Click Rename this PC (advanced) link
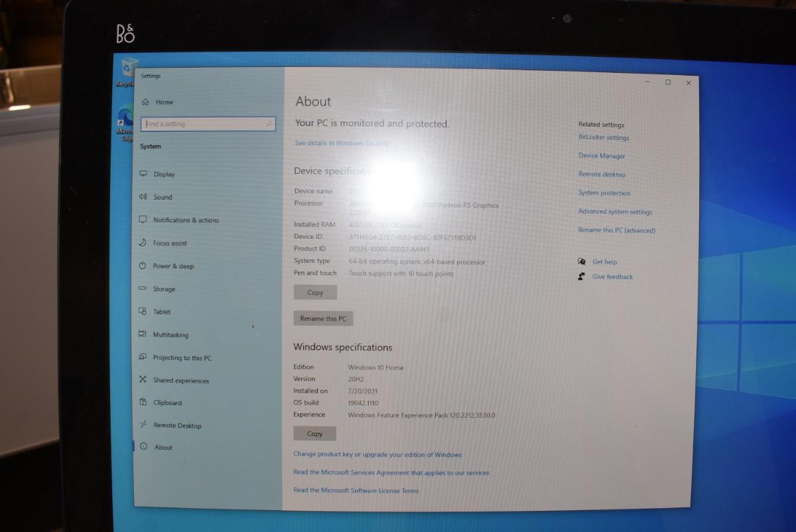This screenshot has height=532, width=796. click(616, 230)
